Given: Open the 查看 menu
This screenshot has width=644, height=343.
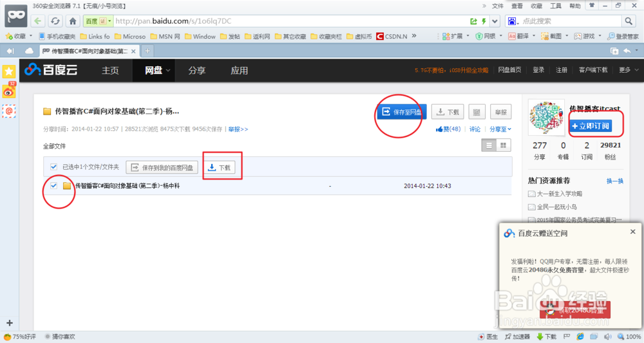Looking at the screenshot, I should tap(516, 6).
